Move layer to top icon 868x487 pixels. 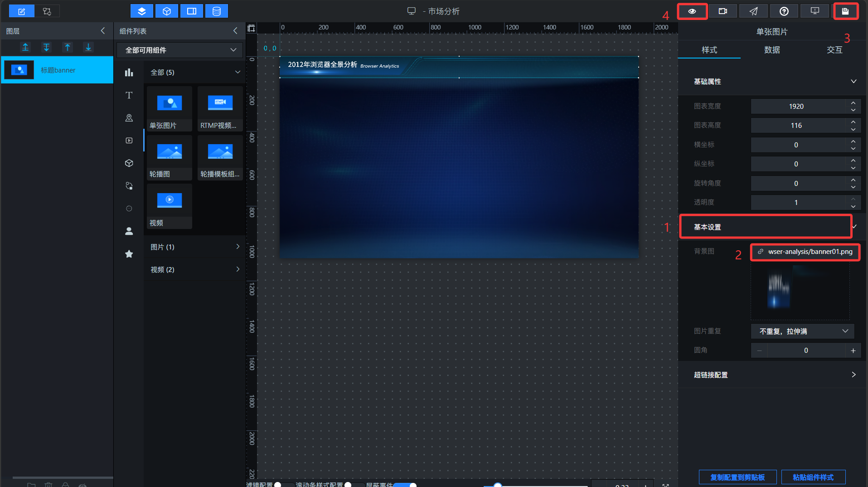click(x=25, y=47)
